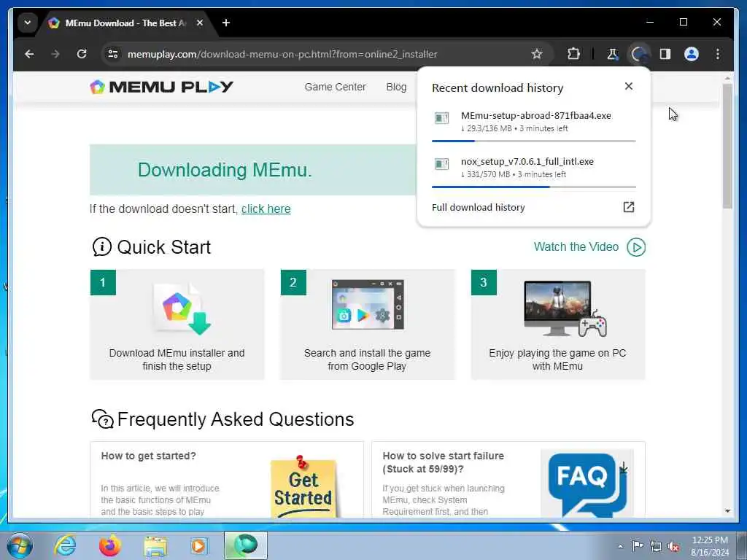
Task: Click step 3 PC gaming illustration
Action: pos(565,308)
